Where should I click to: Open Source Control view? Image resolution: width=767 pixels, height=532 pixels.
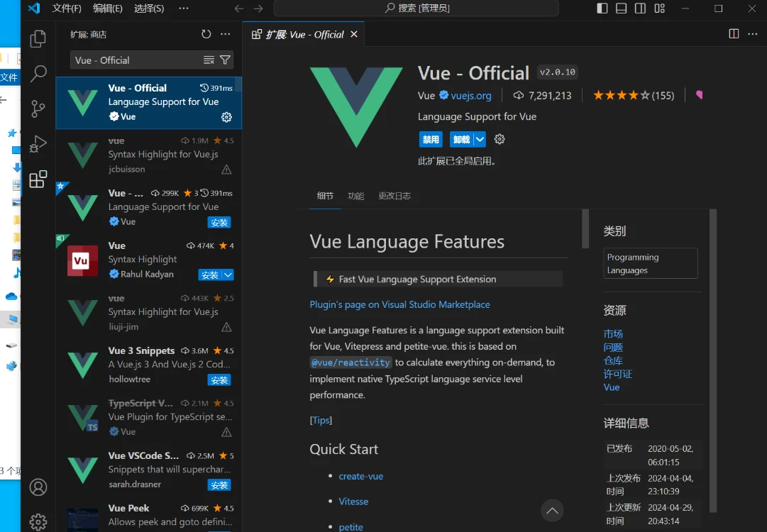38,109
